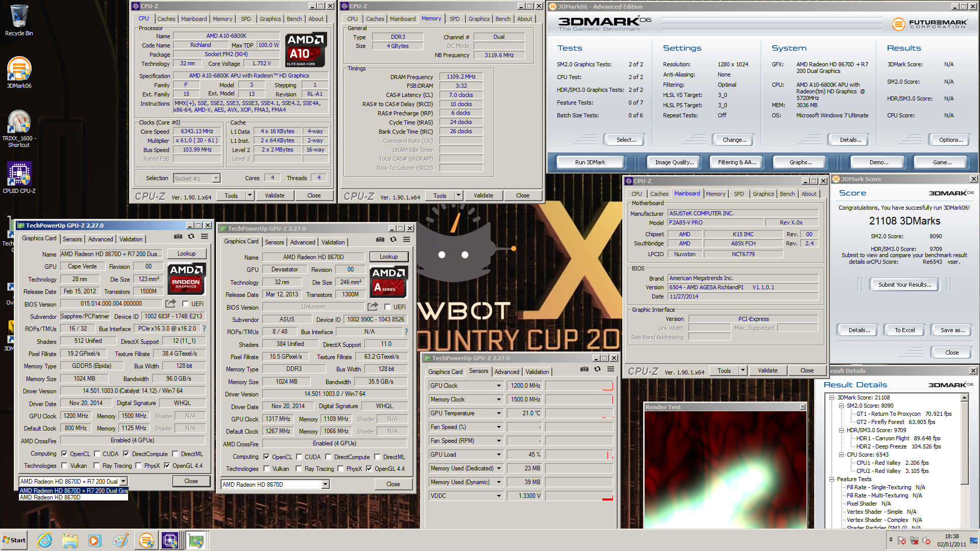This screenshot has width=980, height=551.
Task: Switch to Caches tab in CPU-Z CPU window
Action: pos(166,19)
